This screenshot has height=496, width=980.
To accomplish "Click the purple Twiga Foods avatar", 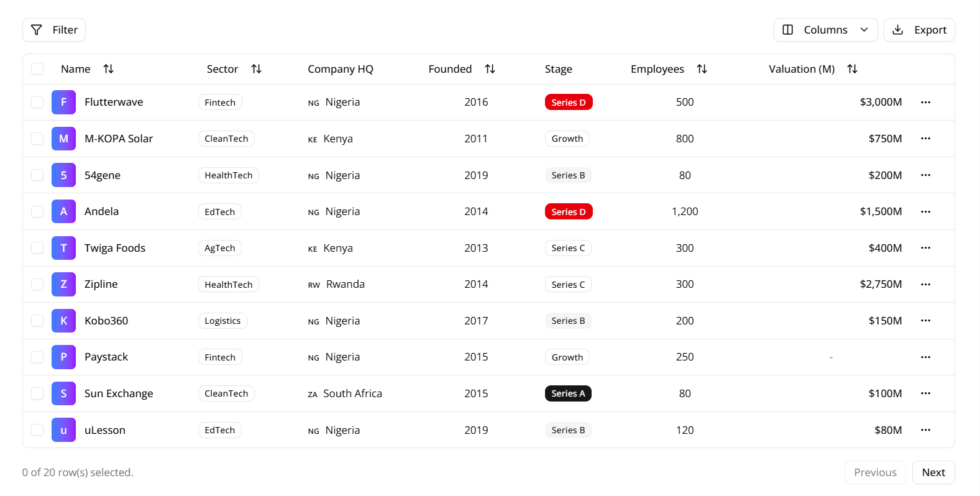I will pos(63,248).
